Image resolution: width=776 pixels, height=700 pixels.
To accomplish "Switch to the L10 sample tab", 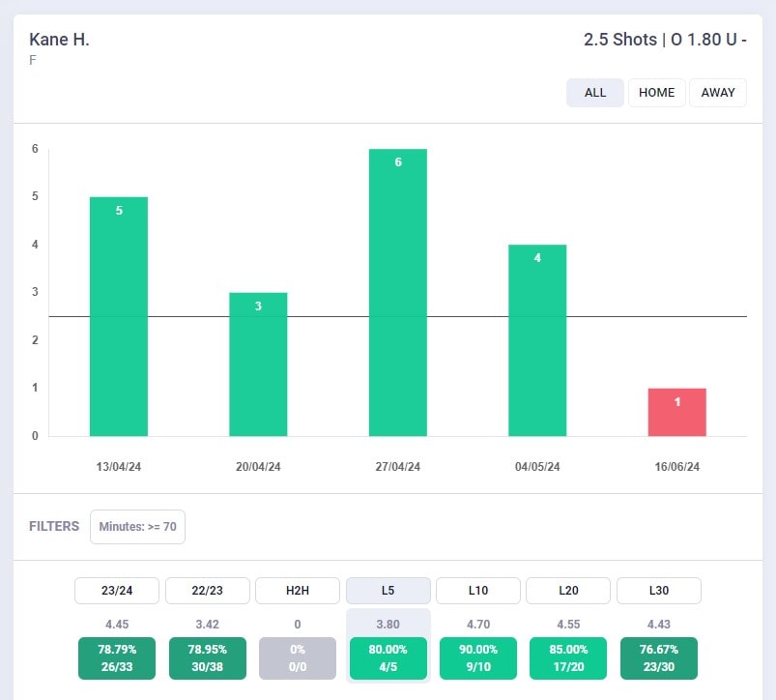I will 478,591.
